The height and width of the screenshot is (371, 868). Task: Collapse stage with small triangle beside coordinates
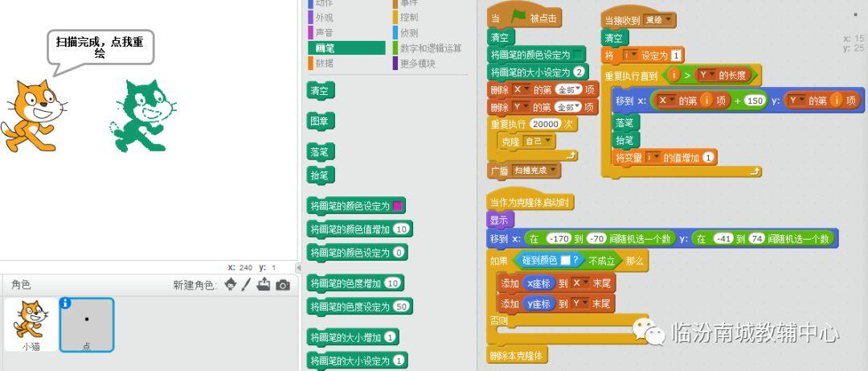(x=298, y=268)
